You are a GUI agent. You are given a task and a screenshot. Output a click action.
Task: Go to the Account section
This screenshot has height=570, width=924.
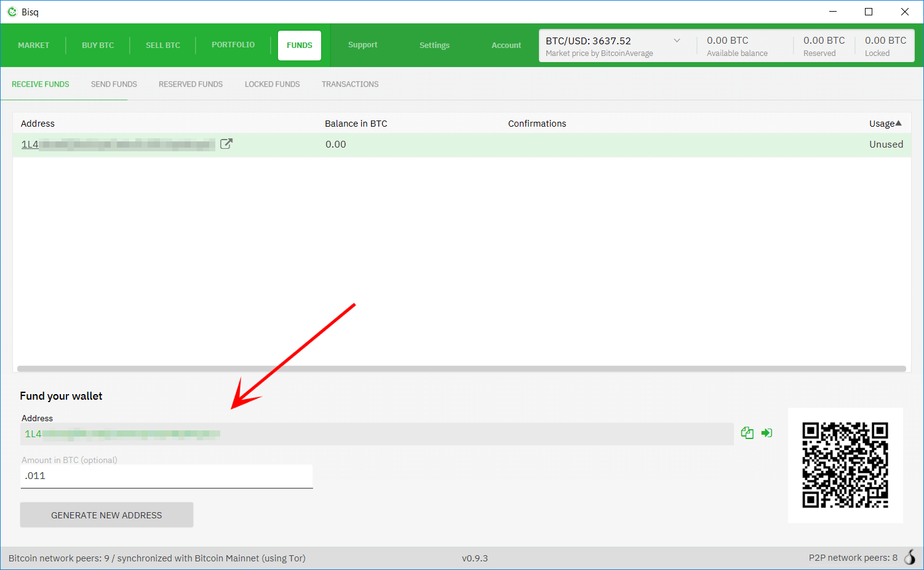pyautogui.click(x=506, y=46)
